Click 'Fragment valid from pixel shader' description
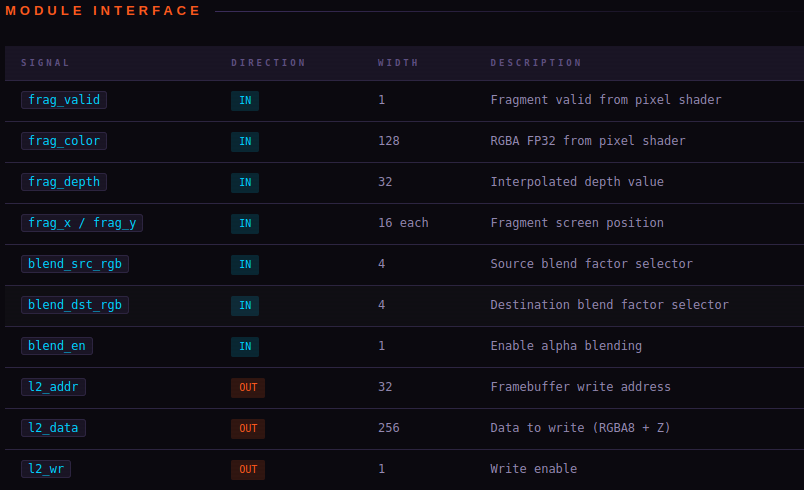The image size is (804, 490). [x=606, y=100]
